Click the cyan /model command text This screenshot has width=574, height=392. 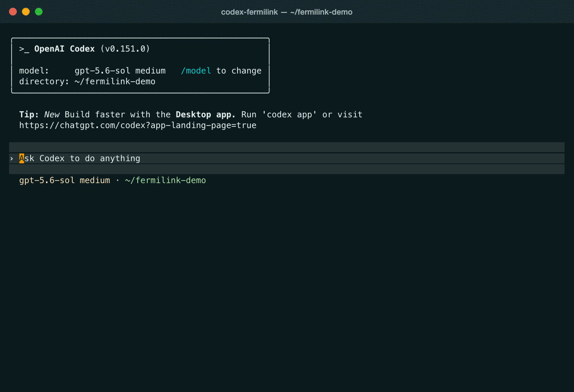(x=196, y=71)
